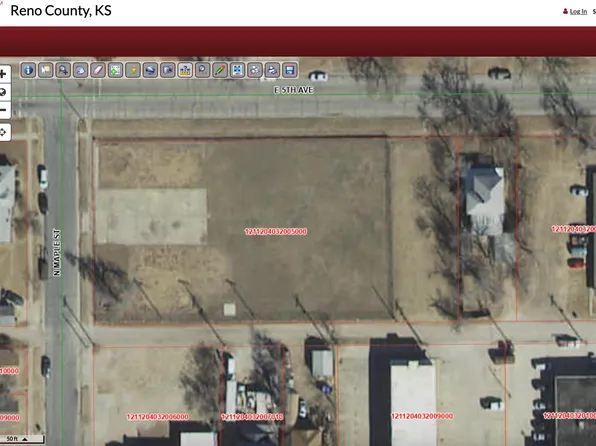Open the map layers tool
The image size is (596, 446).
pyautogui.click(x=150, y=70)
